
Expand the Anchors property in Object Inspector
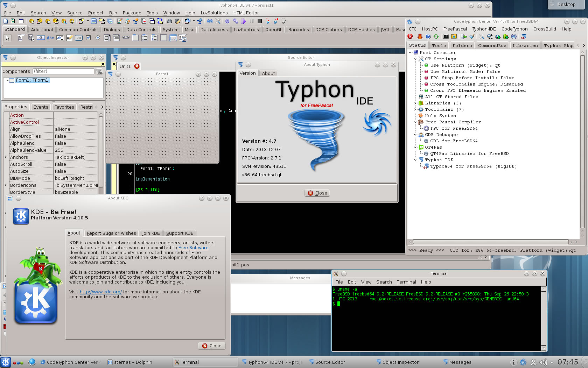pyautogui.click(x=6, y=157)
